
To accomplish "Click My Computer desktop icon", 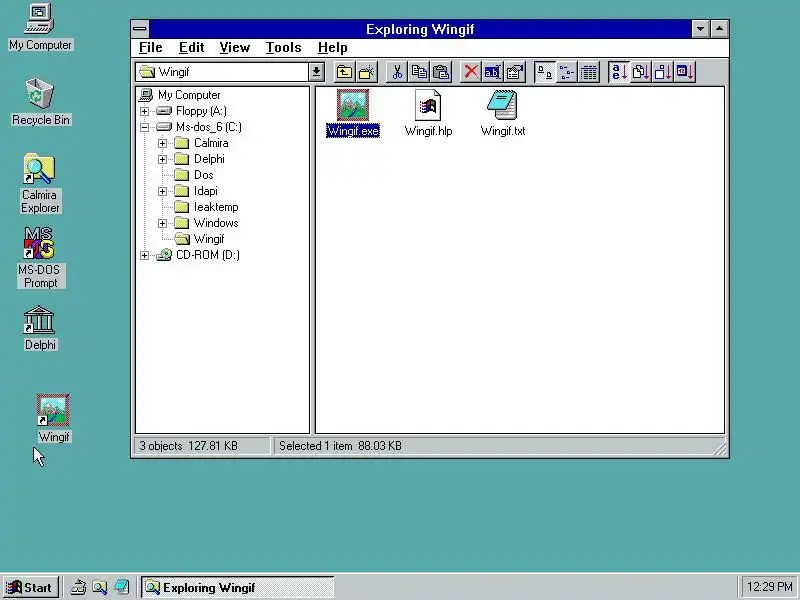I will point(40,27).
